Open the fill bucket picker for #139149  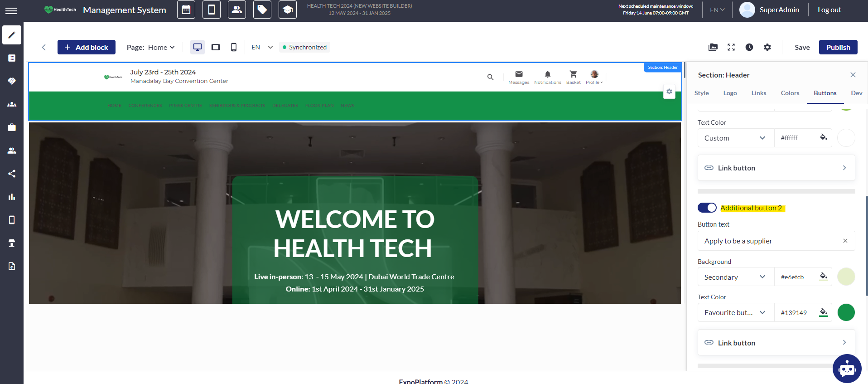[824, 312]
